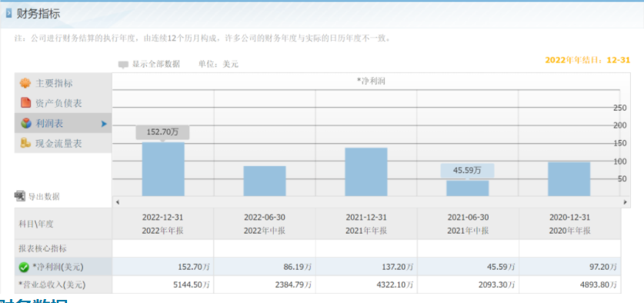Click the 财务指标 section title

pos(38,14)
